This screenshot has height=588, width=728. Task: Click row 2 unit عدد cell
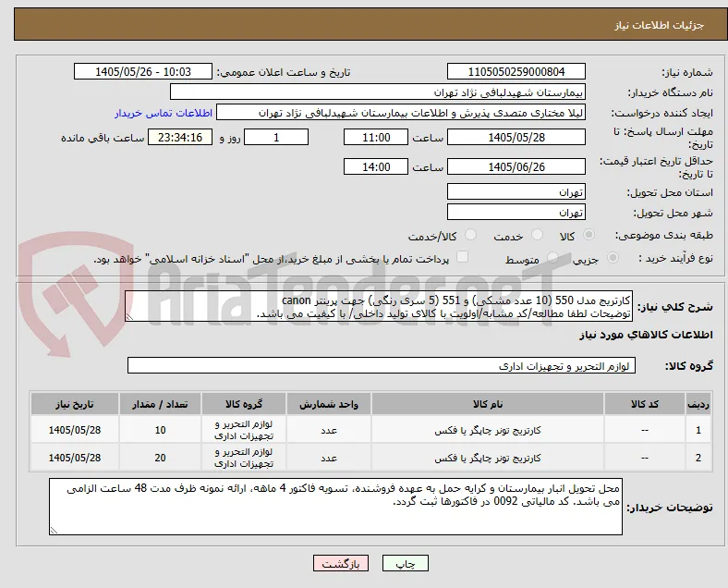[328, 458]
